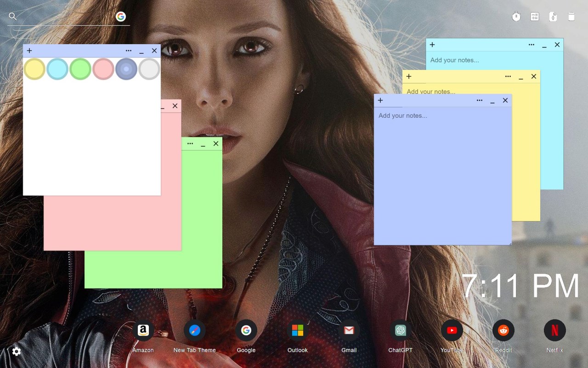The width and height of the screenshot is (588, 368).
Task: Click the document icon beside the trash
Action: (x=553, y=17)
